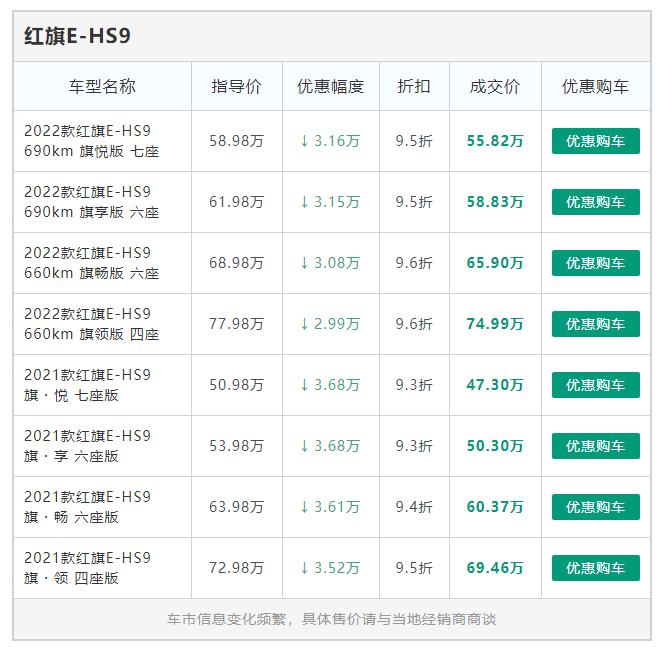The image size is (667, 651).
Task: Click deal price 50.30万
Action: click(x=495, y=446)
